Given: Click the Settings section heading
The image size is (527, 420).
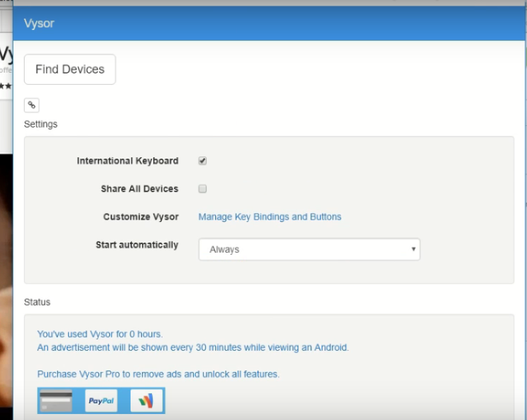Looking at the screenshot, I should click(x=41, y=124).
